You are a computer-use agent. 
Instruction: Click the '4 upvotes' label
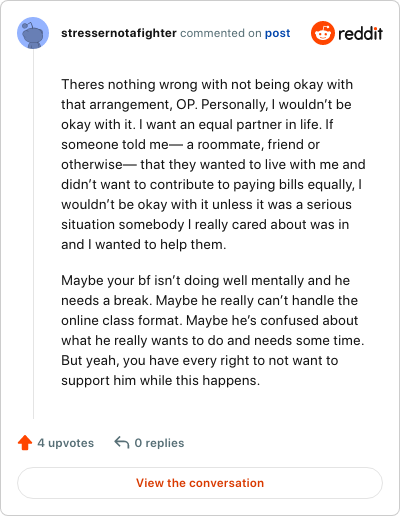pos(66,443)
